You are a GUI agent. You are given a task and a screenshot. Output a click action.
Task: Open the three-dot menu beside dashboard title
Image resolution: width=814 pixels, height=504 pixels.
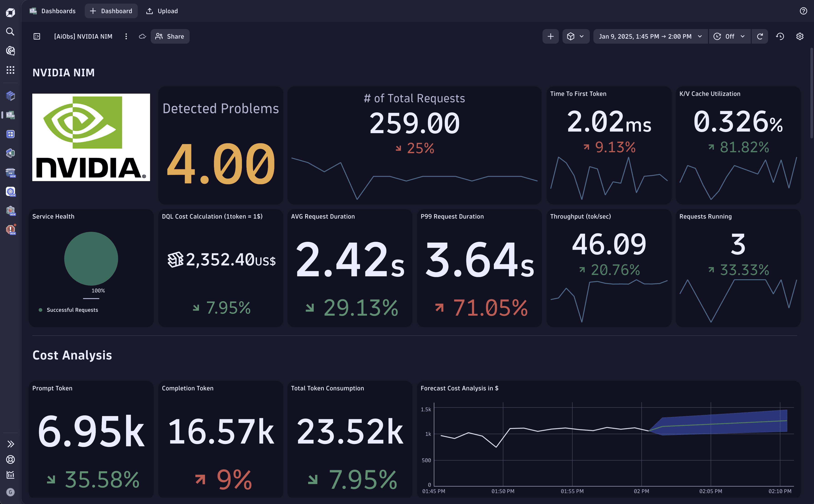pyautogui.click(x=126, y=36)
